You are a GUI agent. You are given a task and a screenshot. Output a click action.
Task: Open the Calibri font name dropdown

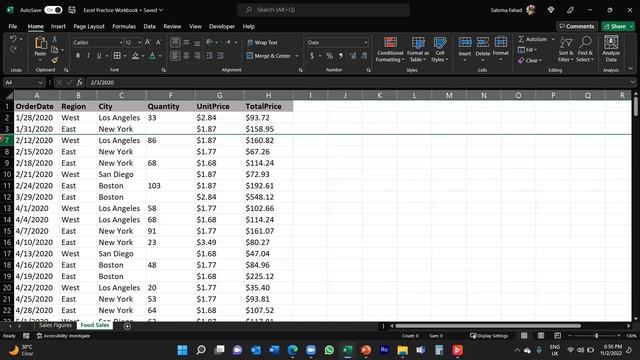121,42
